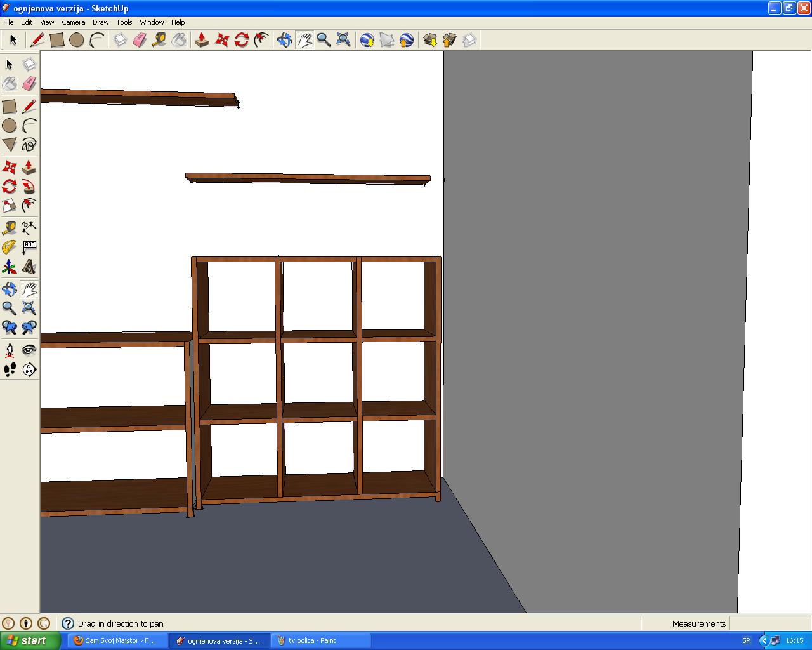812x650 pixels.
Task: Select the Line pencil in top toolbar
Action: pos(37,40)
